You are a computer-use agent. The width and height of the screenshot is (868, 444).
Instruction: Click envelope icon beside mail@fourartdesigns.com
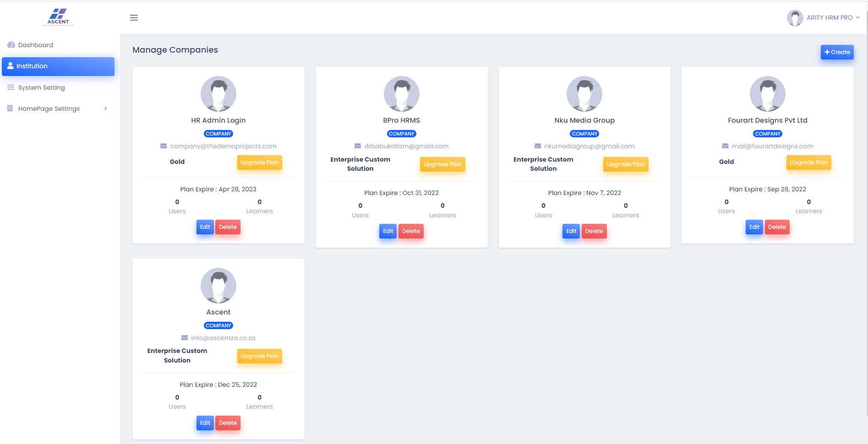click(726, 146)
